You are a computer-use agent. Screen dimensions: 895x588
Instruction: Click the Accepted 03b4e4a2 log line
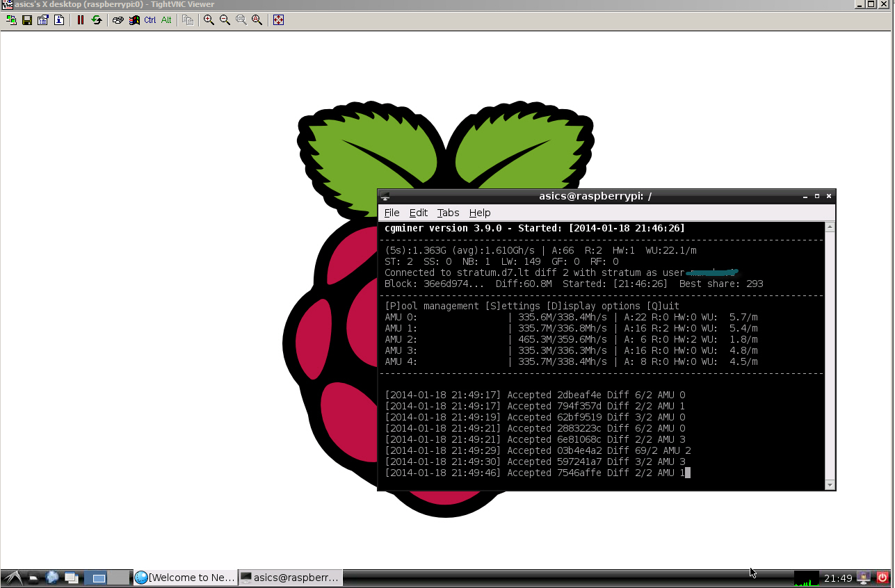[538, 450]
